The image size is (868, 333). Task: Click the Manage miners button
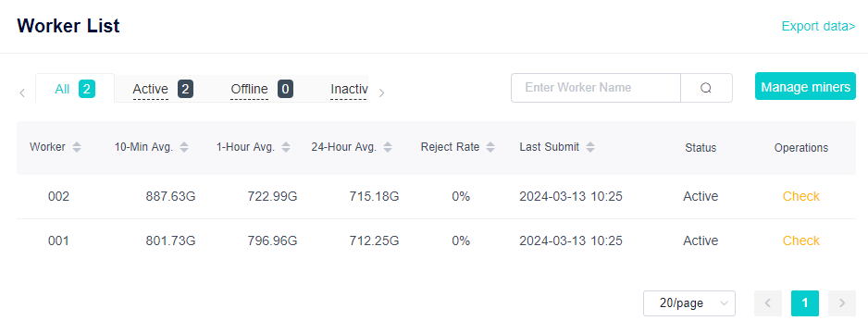click(x=805, y=87)
